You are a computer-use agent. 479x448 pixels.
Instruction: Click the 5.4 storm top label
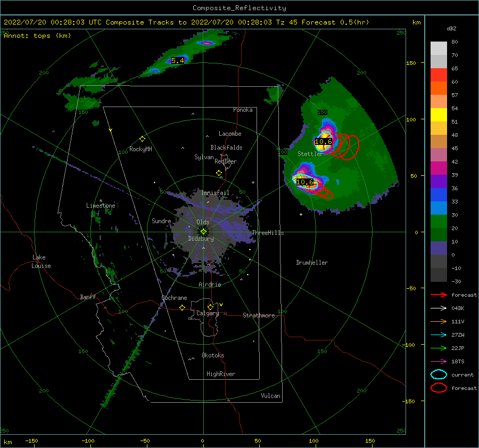177,61
